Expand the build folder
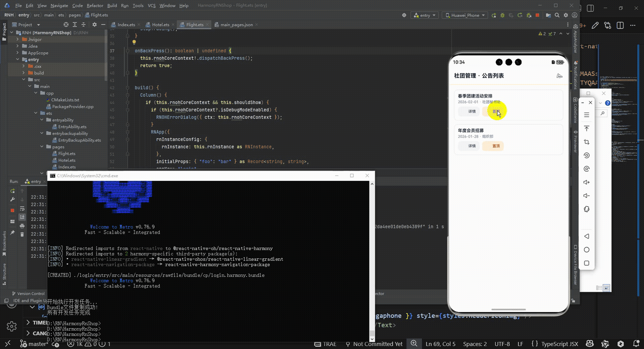This screenshot has height=349, width=644. 24,73
